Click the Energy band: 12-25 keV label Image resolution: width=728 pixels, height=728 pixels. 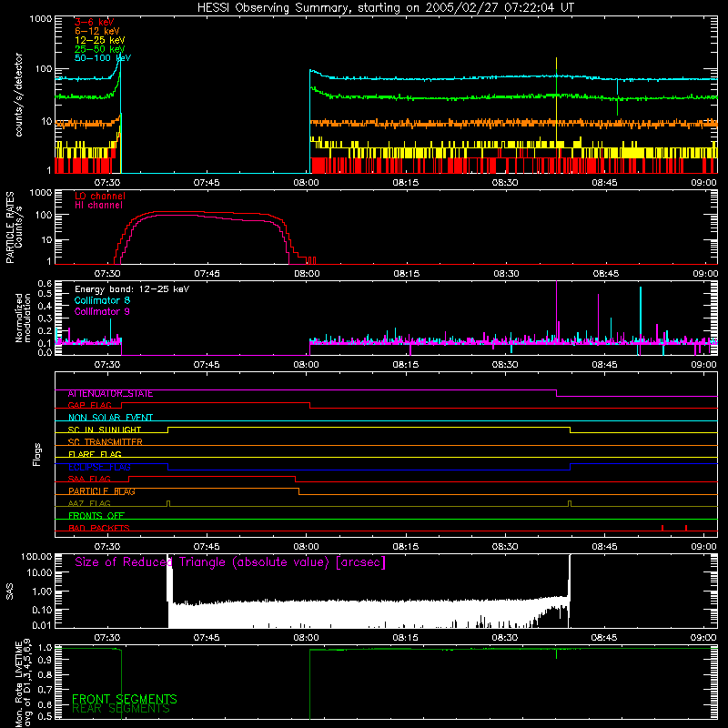(x=132, y=289)
